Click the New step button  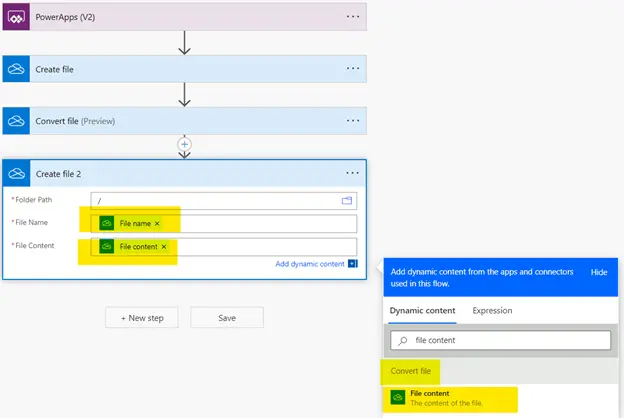click(x=141, y=317)
